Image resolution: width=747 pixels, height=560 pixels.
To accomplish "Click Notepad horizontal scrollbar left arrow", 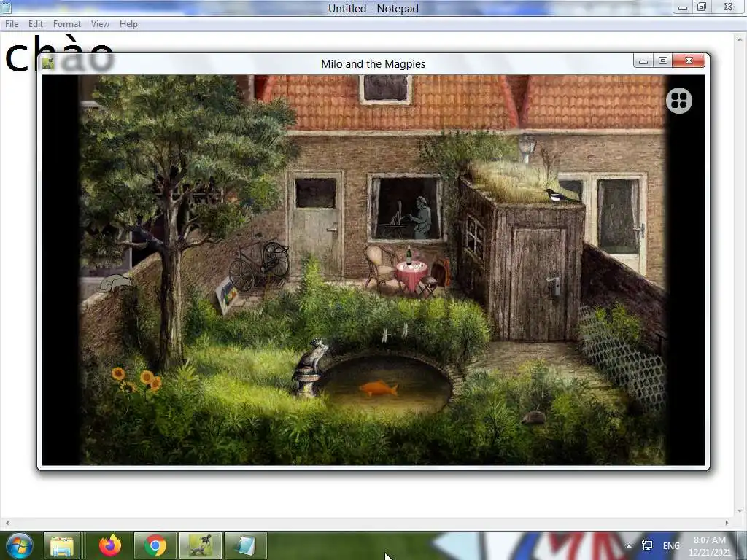I will coord(7,522).
